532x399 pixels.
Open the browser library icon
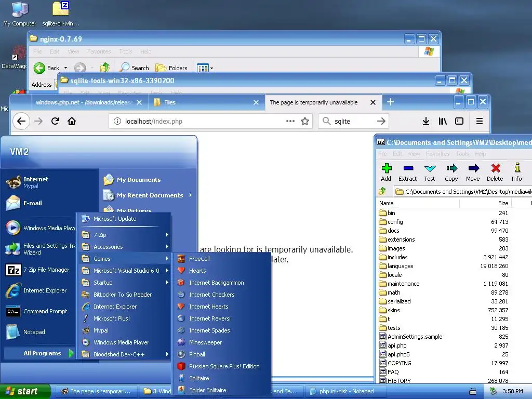(443, 121)
